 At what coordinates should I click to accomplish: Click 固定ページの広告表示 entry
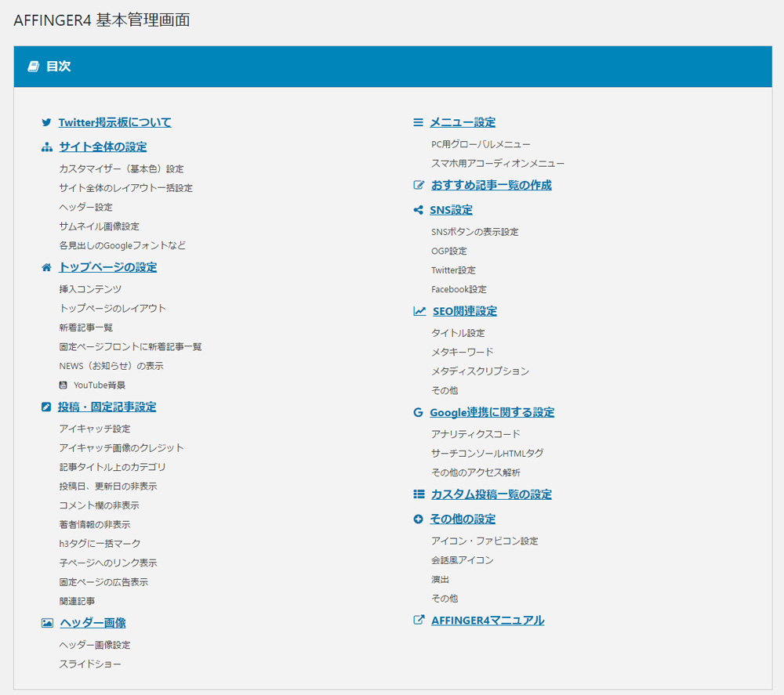[x=103, y=582]
